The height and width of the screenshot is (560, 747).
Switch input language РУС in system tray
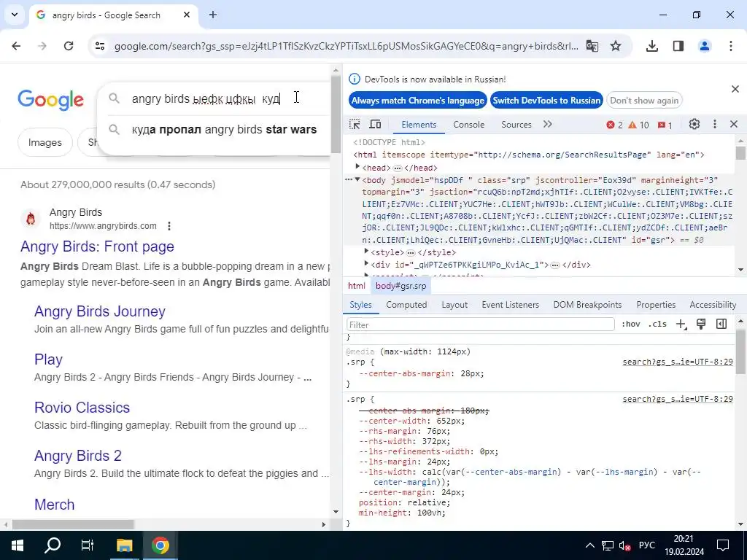[x=646, y=545]
